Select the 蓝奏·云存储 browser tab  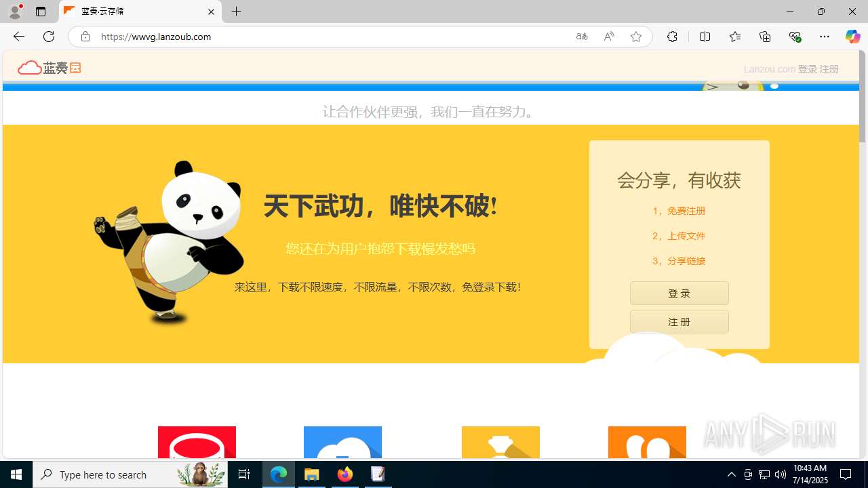point(140,12)
